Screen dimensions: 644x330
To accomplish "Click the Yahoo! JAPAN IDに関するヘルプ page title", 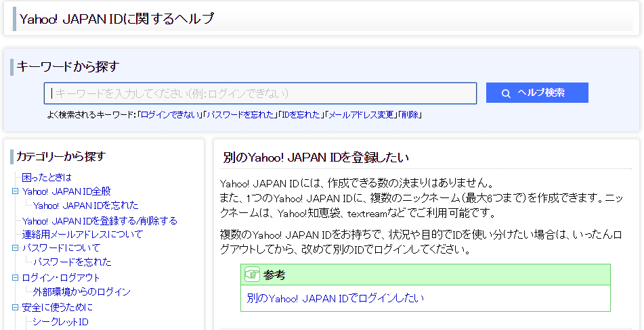I will tap(116, 19).
